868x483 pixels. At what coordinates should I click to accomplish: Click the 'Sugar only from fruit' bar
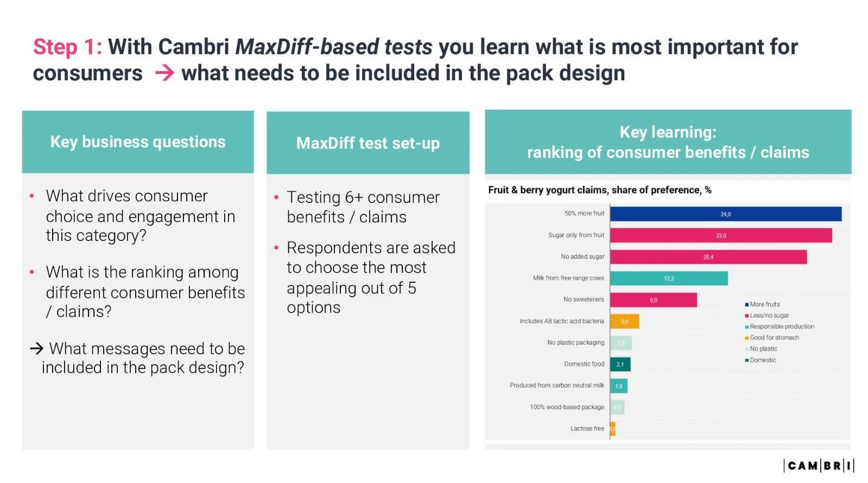(721, 236)
